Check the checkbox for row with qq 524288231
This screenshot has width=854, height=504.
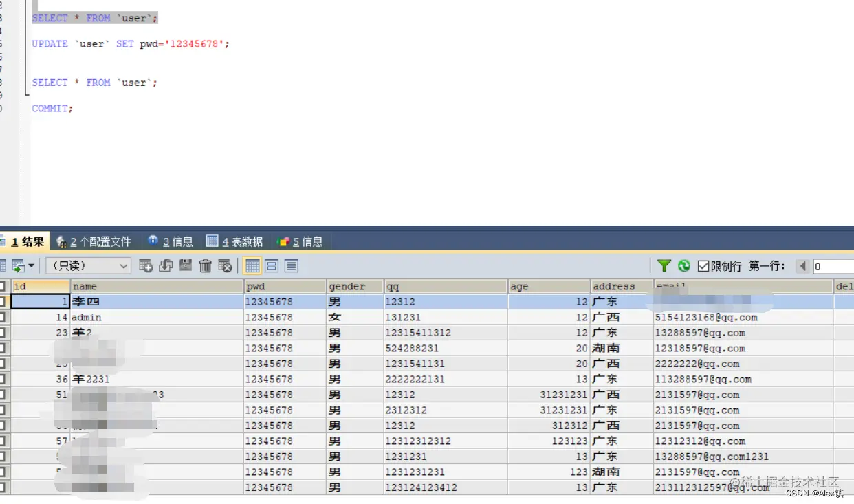pos(3,348)
